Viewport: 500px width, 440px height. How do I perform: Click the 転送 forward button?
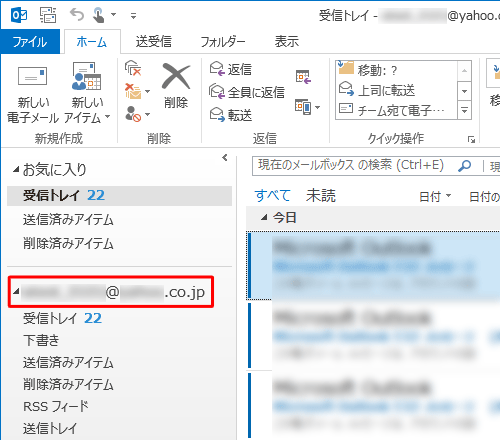click(x=231, y=115)
